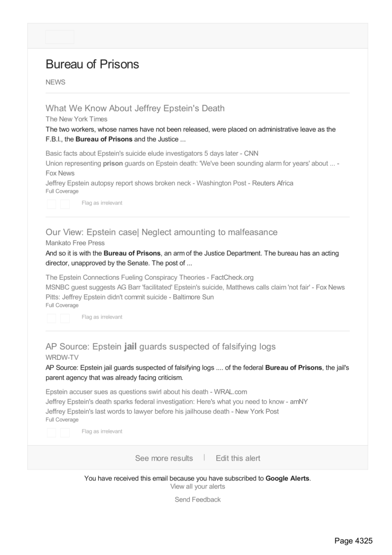Screen dimensions: 392x555
Task: Flag the New York Times story as irrelevant
Action: point(102,203)
